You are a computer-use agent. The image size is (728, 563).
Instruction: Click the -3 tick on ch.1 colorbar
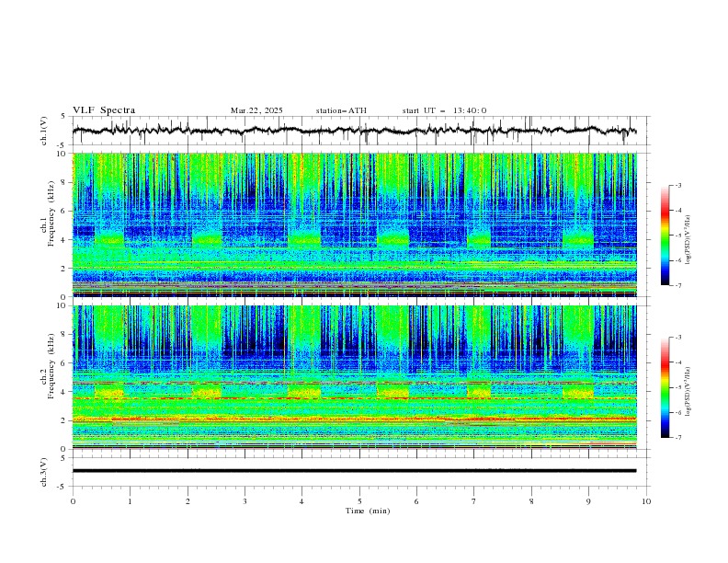click(677, 185)
